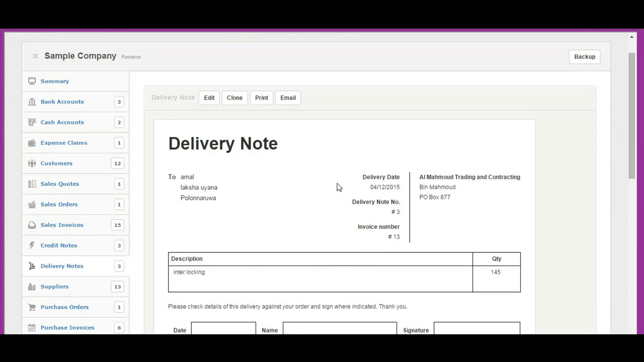Click the delivery note number # 3

click(x=395, y=212)
